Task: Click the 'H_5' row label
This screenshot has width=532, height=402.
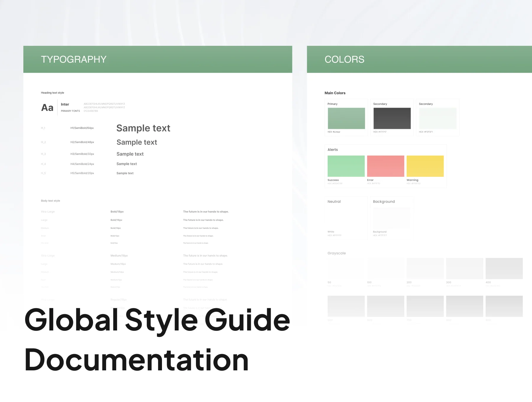Action: (x=43, y=173)
